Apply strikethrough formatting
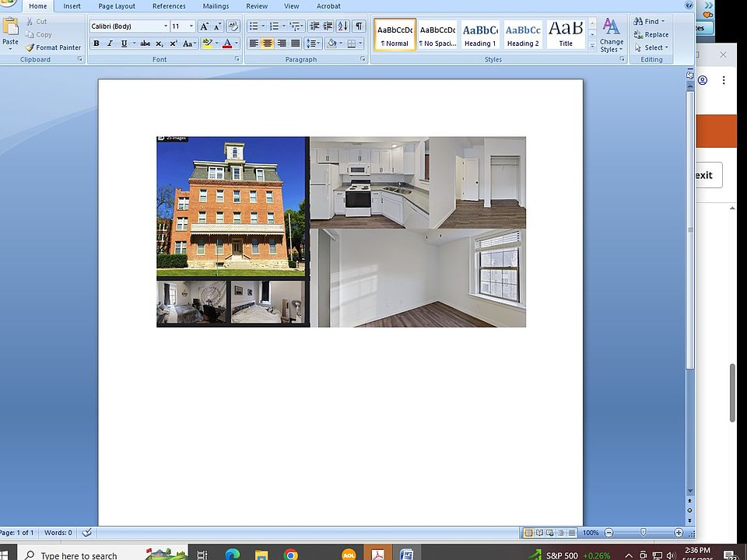The width and height of the screenshot is (747, 560). (145, 44)
